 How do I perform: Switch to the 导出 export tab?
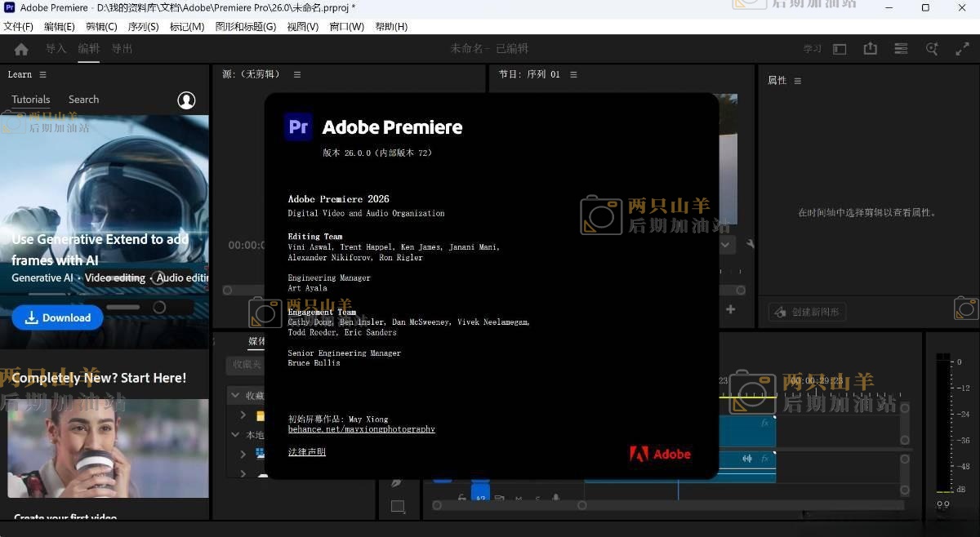(122, 49)
